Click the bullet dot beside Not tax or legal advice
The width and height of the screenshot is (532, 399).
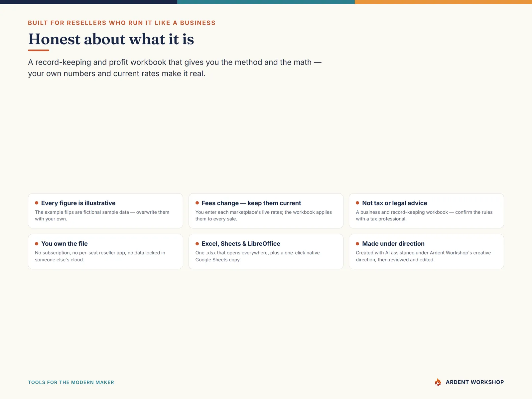[357, 203]
